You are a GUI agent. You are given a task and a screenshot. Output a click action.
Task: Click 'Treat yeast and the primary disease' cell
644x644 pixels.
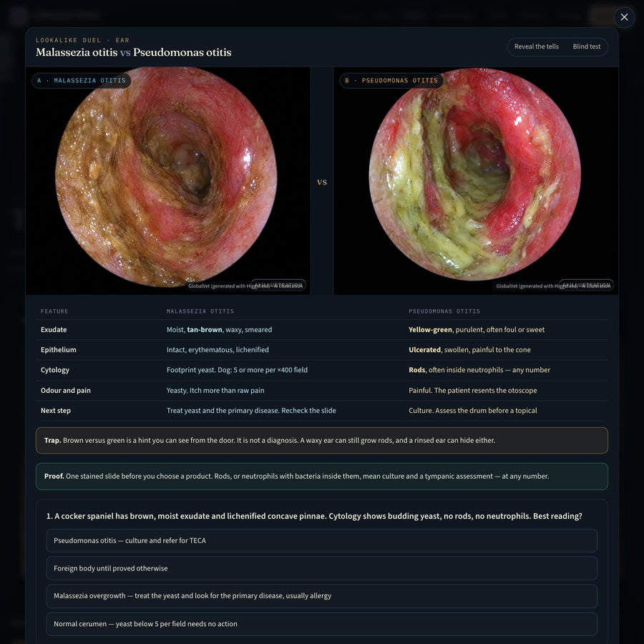pyautogui.click(x=251, y=411)
